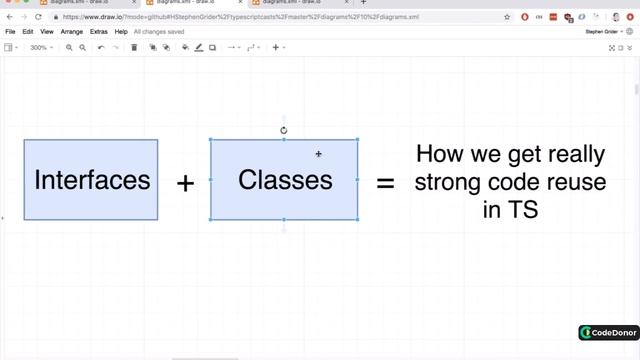Delete the selected shape with trash icon
Screen dimensions: 640x360
point(134,48)
